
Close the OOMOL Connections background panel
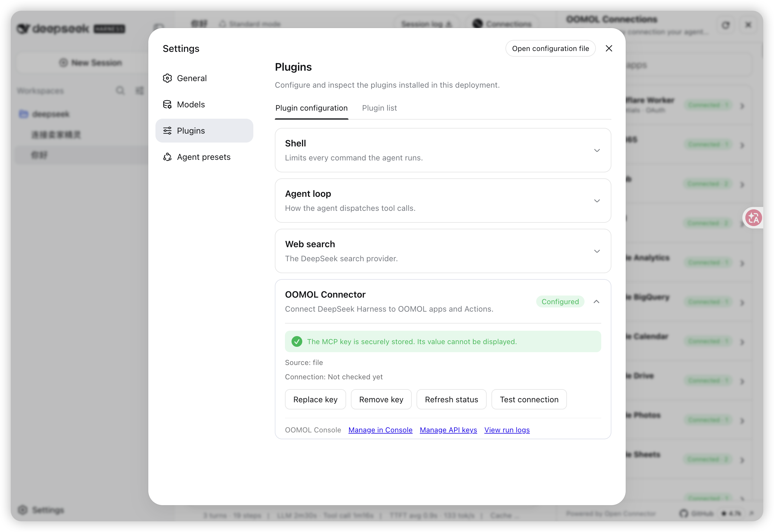[x=748, y=25]
